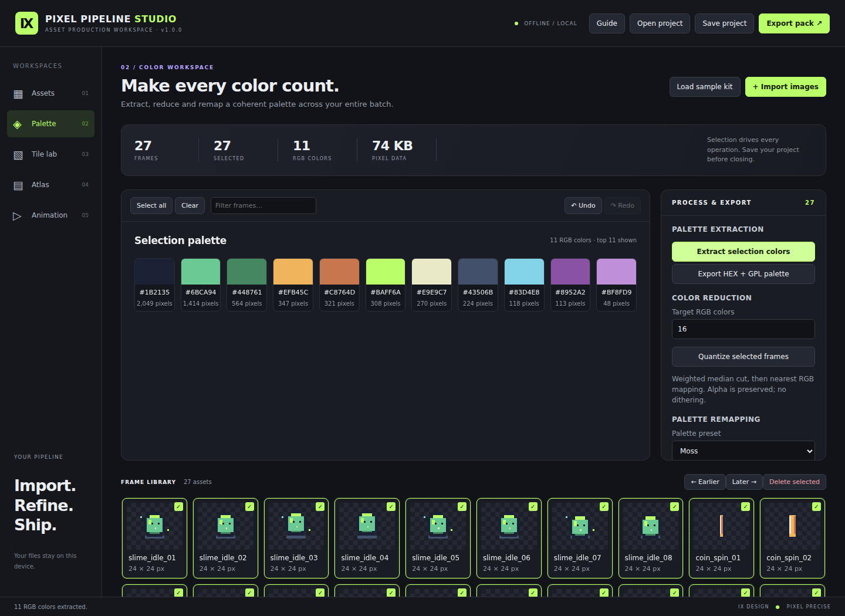Screen dimensions: 845x616
Task: Click the IX app logo icon
Action: (x=26, y=23)
